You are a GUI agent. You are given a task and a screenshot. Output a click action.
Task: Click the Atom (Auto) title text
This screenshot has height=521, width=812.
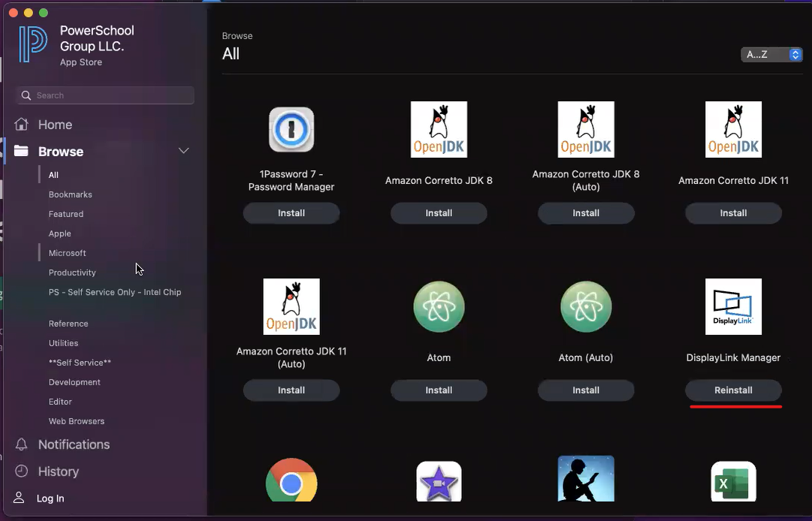pyautogui.click(x=586, y=358)
